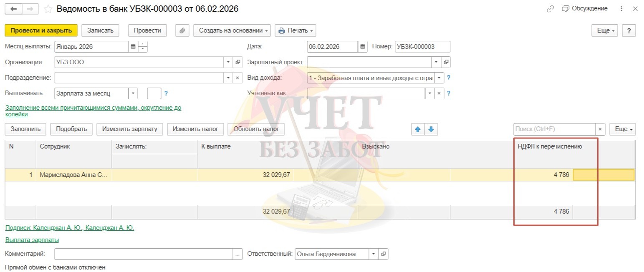The height and width of the screenshot is (272, 644).
Task: Open the calendar for the Дата field
Action: (x=363, y=47)
